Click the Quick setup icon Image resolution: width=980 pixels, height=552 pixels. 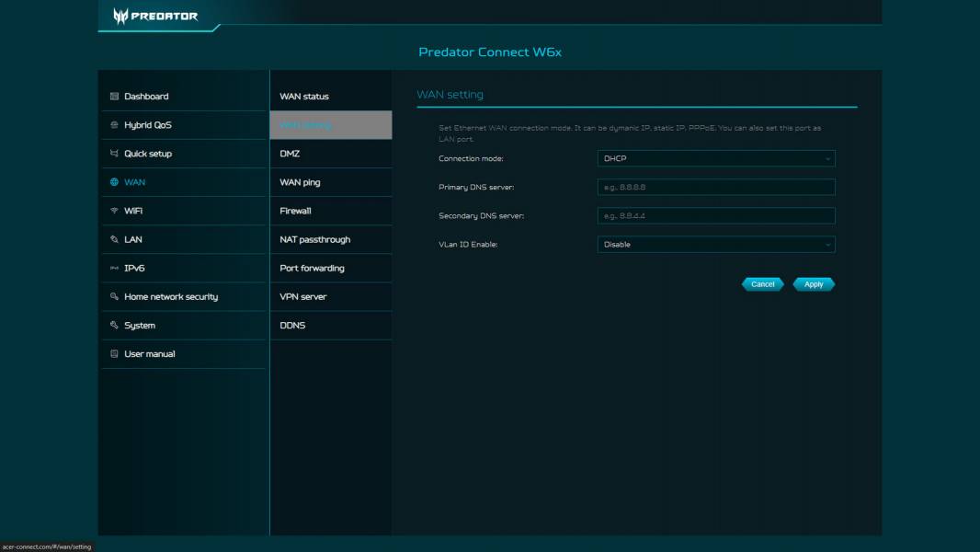(x=112, y=152)
